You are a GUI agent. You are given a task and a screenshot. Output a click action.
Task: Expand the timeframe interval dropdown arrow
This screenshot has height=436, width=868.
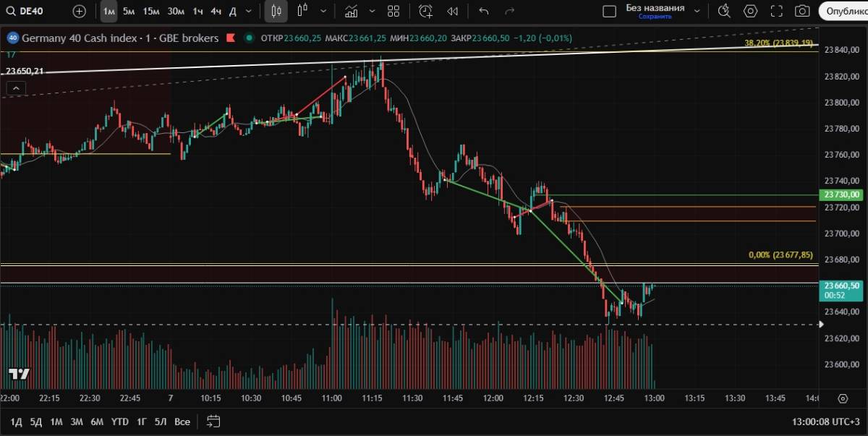pyautogui.click(x=250, y=11)
